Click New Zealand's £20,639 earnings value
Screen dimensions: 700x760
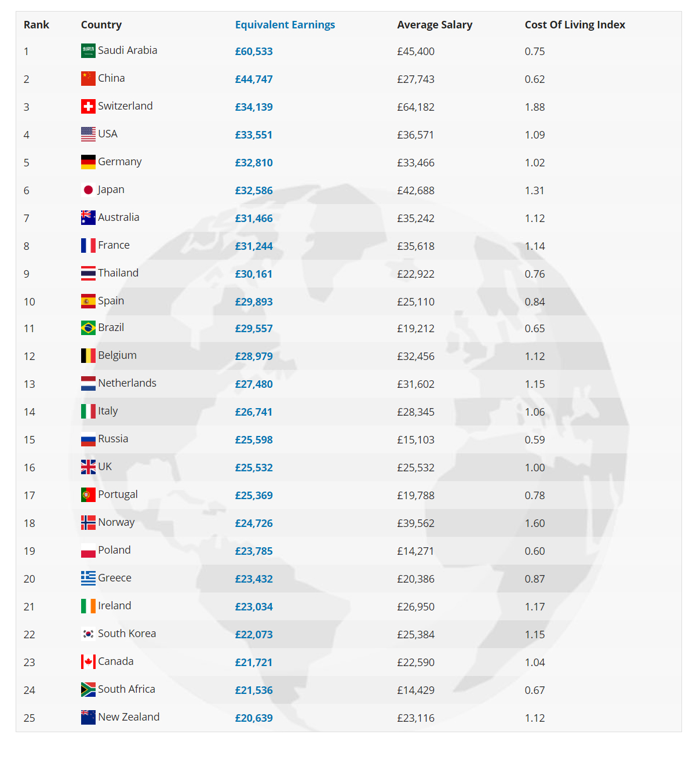254,718
